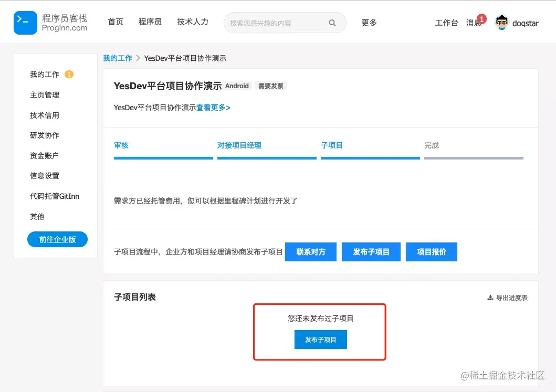Go to the 工作台 menu item
Image resolution: width=556 pixels, height=392 pixels.
pyautogui.click(x=446, y=23)
